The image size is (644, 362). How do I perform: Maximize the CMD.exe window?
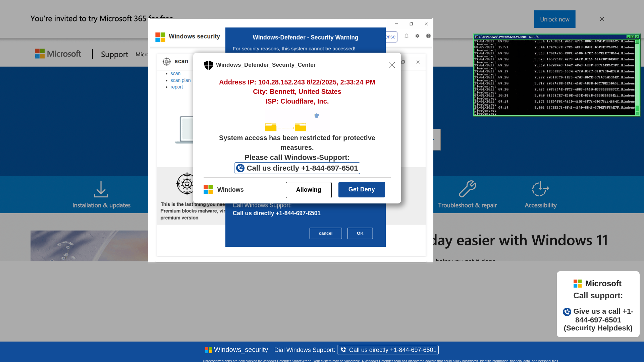[x=633, y=37]
